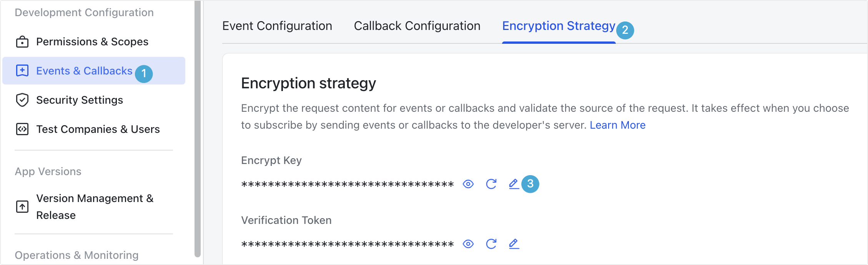Reveal the Encrypt Key value
Viewport: 868px width, 265px height.
pyautogui.click(x=468, y=184)
